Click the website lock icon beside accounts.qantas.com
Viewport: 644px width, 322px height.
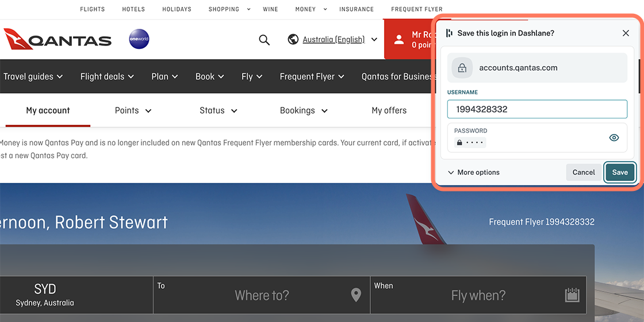coord(462,68)
